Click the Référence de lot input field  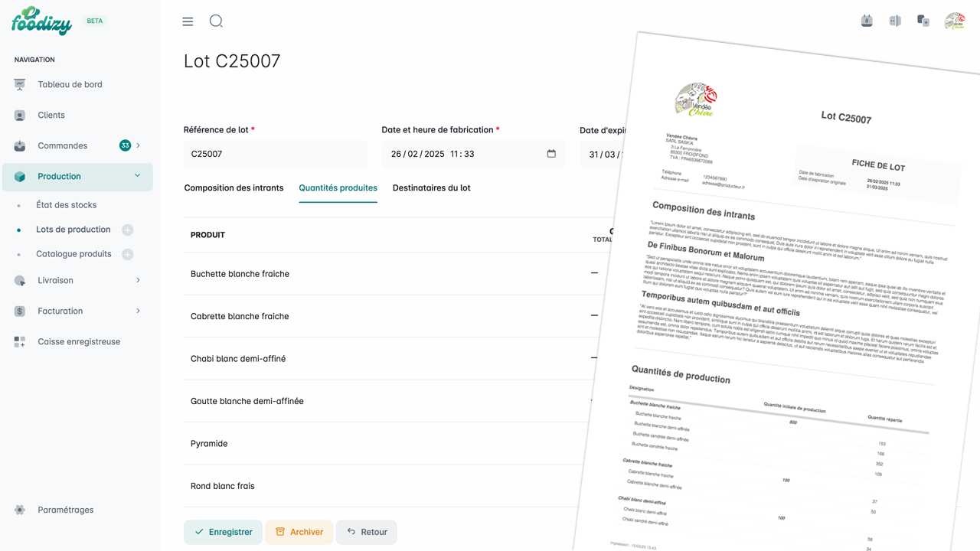pos(275,154)
